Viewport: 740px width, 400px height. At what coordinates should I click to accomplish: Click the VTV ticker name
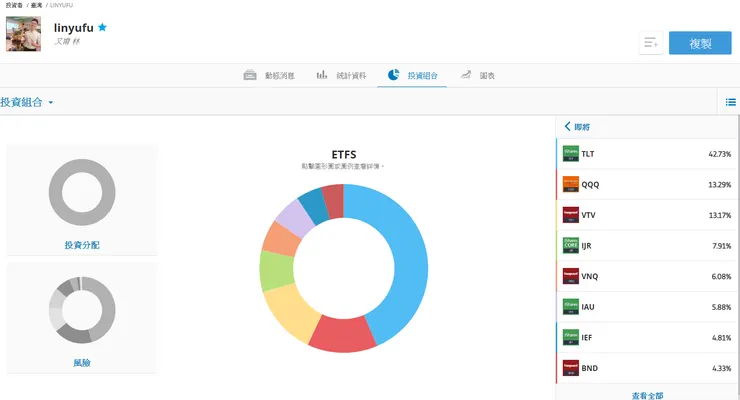(x=588, y=216)
